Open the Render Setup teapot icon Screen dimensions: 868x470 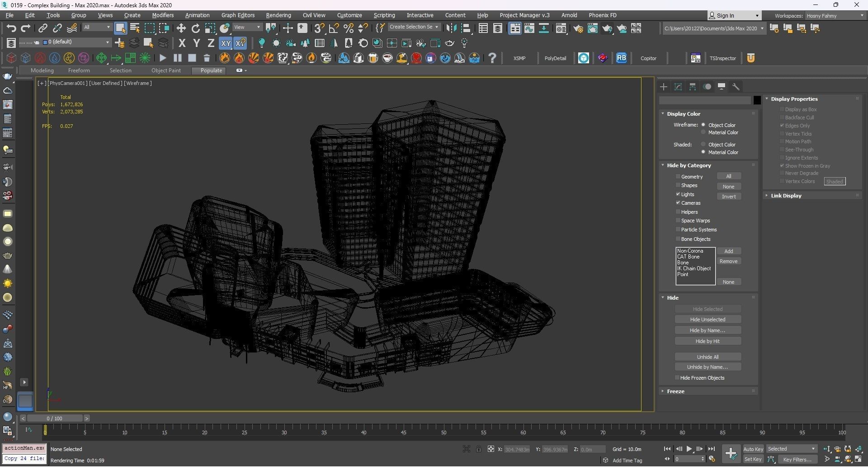pos(578,28)
